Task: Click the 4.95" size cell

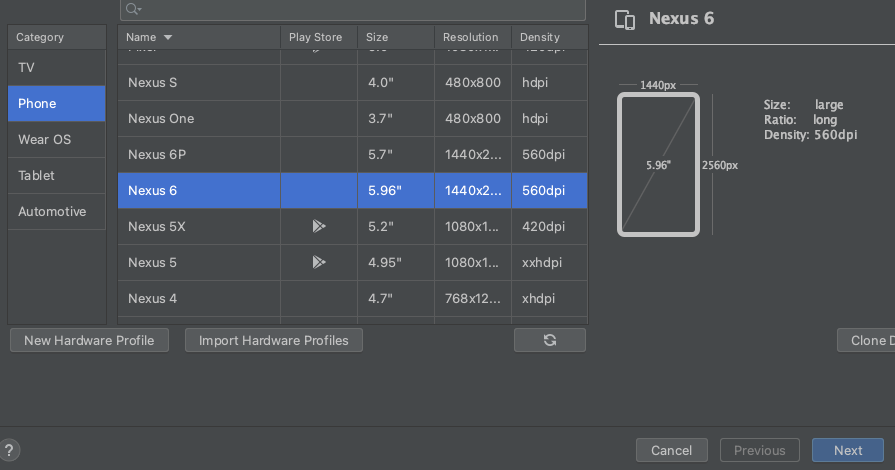Action: point(396,262)
